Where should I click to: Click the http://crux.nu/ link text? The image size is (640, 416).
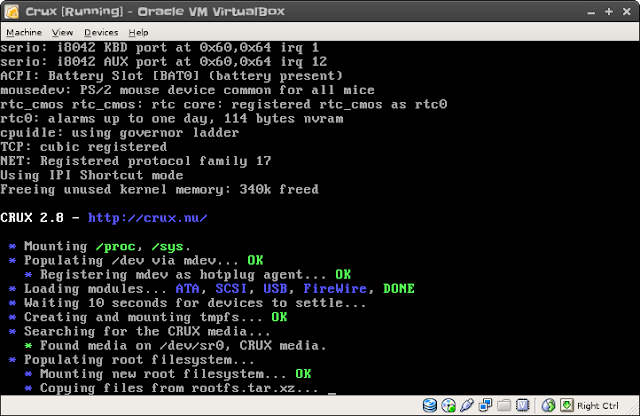tap(147, 218)
